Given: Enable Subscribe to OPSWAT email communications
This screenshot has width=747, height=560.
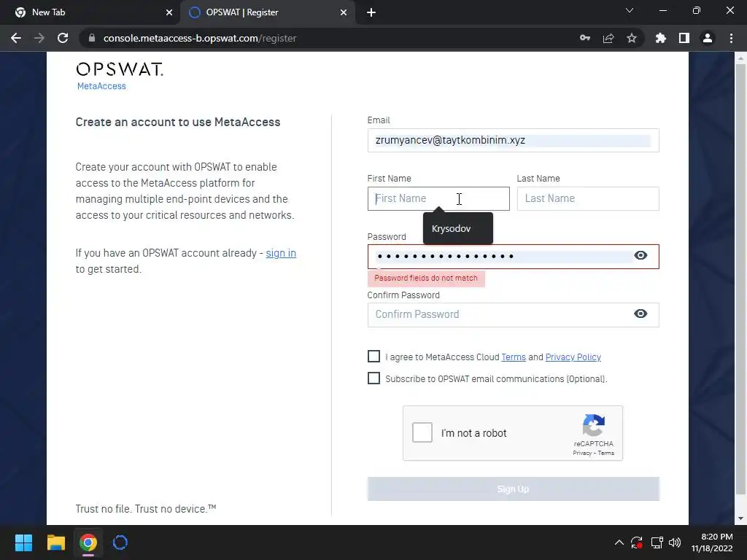Looking at the screenshot, I should tap(374, 378).
